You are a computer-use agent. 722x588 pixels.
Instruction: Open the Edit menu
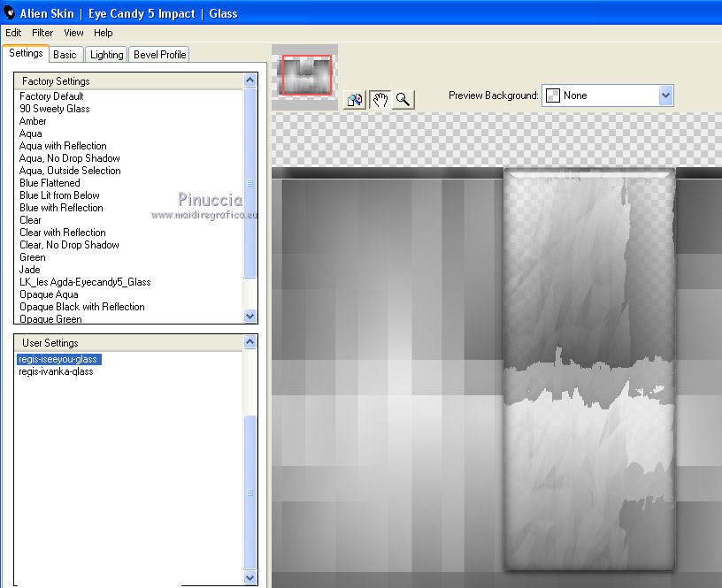click(13, 33)
